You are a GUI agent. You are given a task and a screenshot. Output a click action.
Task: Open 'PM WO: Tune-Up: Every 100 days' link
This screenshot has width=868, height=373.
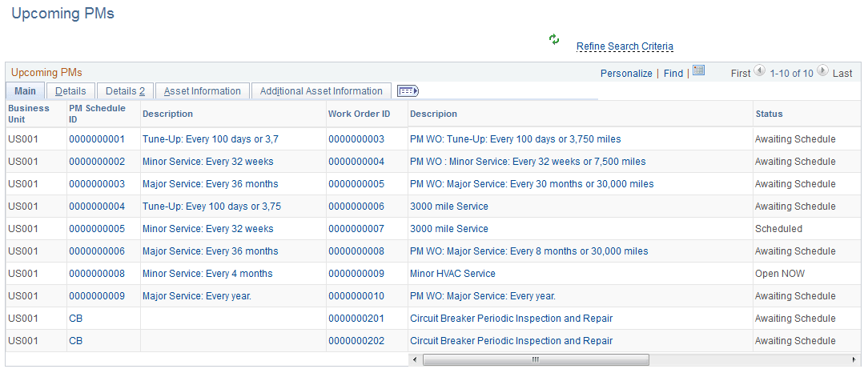(x=516, y=139)
